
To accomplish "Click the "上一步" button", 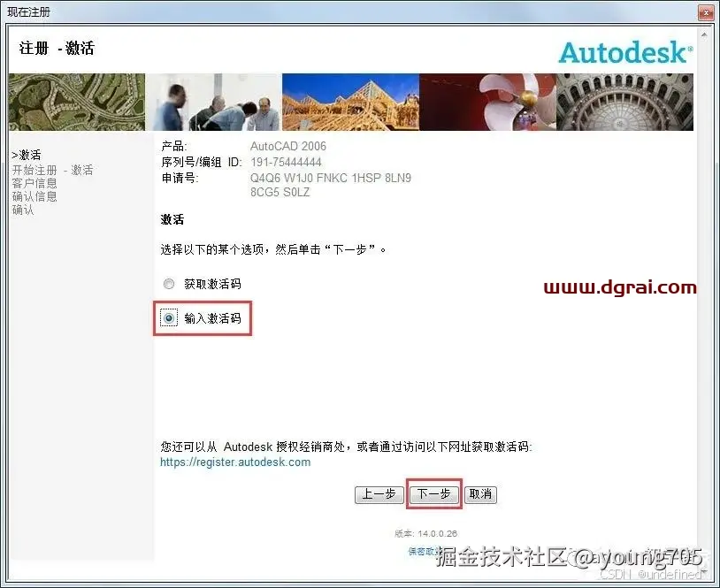I will tap(379, 495).
